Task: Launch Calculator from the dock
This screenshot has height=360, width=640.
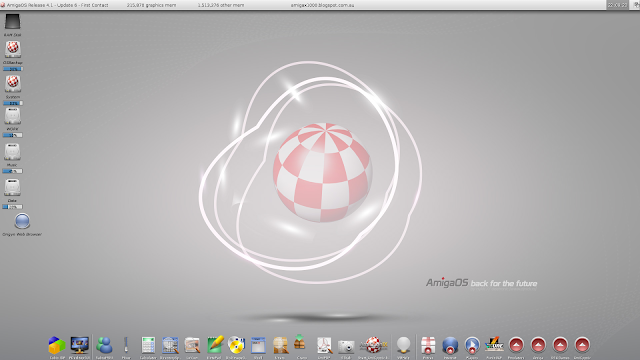Action: tap(148, 345)
